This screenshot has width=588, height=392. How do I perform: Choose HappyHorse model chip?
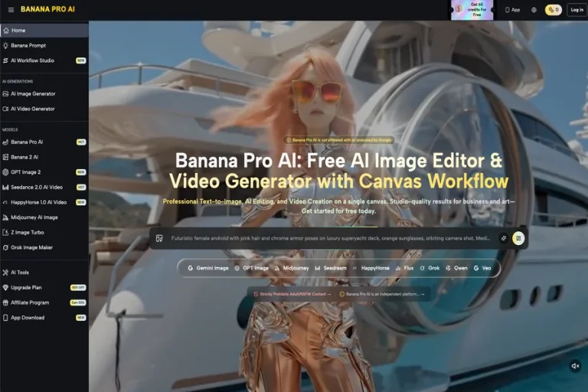click(371, 268)
